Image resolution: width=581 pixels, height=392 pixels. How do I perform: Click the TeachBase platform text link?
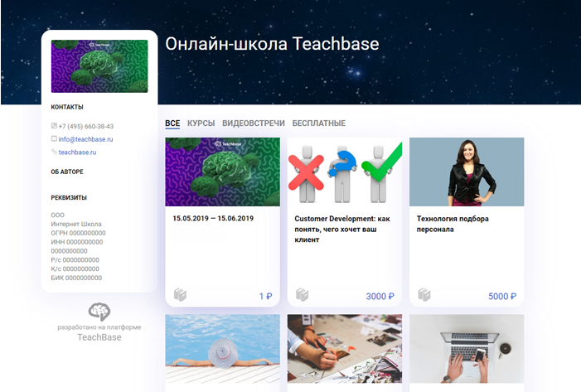99,337
